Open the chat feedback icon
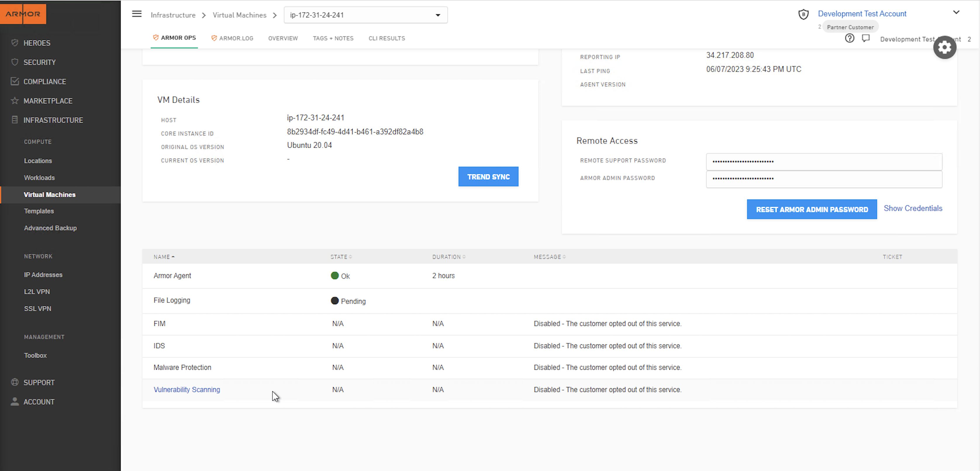This screenshot has width=980, height=471. pos(865,38)
